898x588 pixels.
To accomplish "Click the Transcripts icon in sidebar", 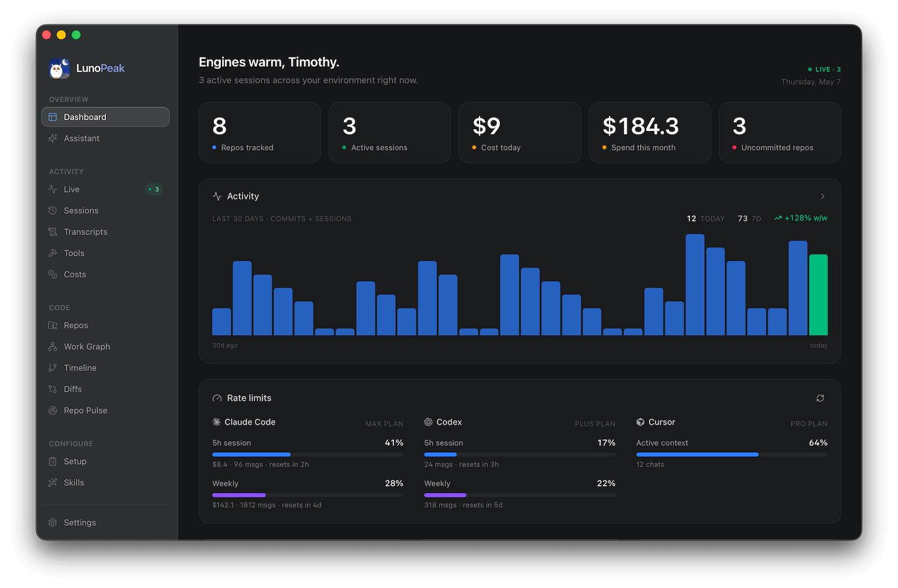I will tap(53, 231).
